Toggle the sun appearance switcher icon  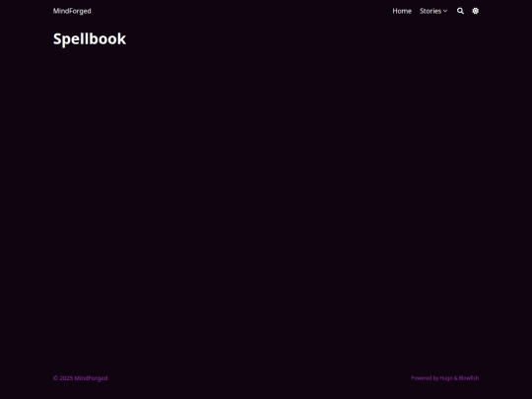point(475,11)
